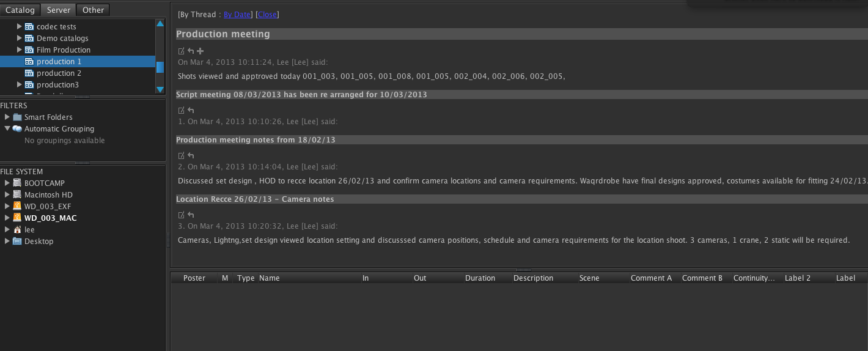
Task: Switch to the Catalog tab
Action: coord(20,10)
